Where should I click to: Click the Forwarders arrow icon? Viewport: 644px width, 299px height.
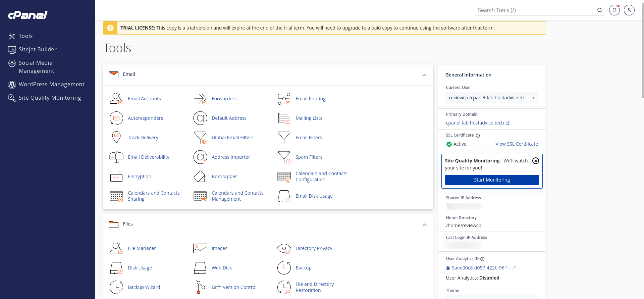(200, 99)
